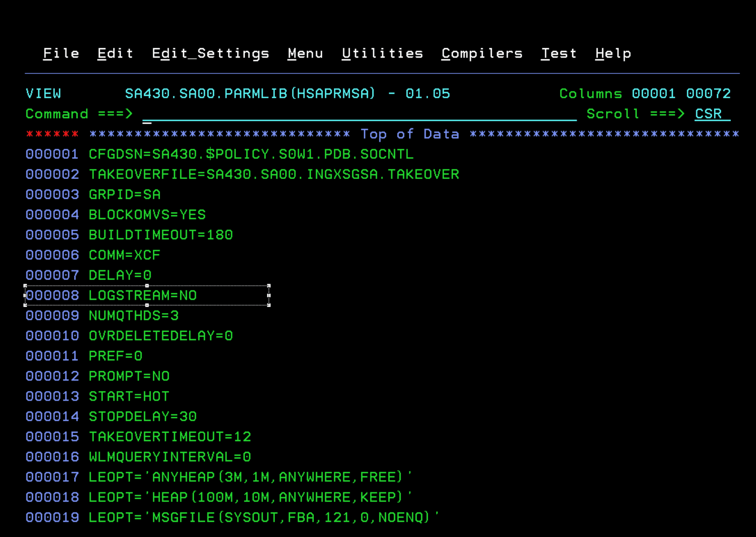Click the CFGDSN parameter line
The height and width of the screenshot is (537, 756).
pyautogui.click(x=251, y=154)
